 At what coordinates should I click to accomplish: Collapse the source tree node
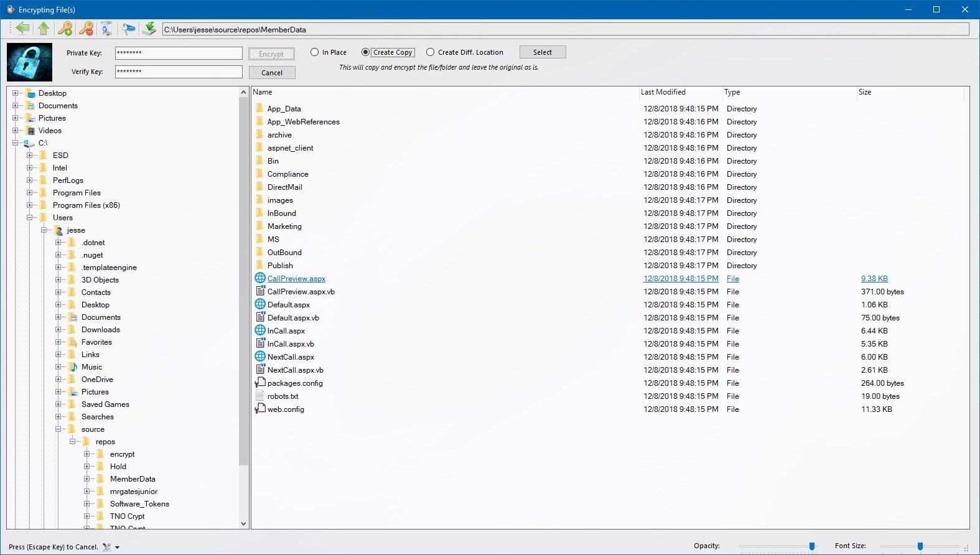[58, 429]
